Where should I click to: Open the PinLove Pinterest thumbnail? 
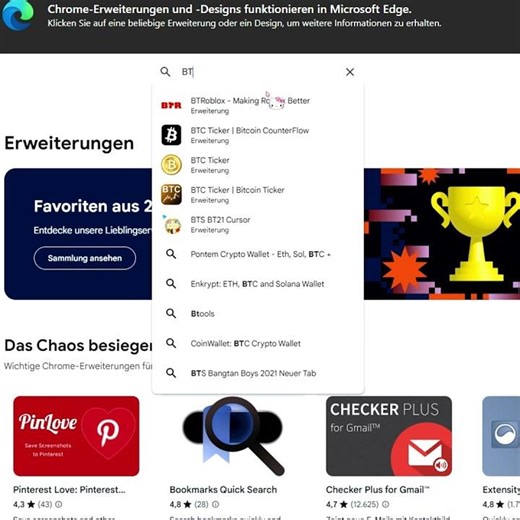(x=76, y=436)
